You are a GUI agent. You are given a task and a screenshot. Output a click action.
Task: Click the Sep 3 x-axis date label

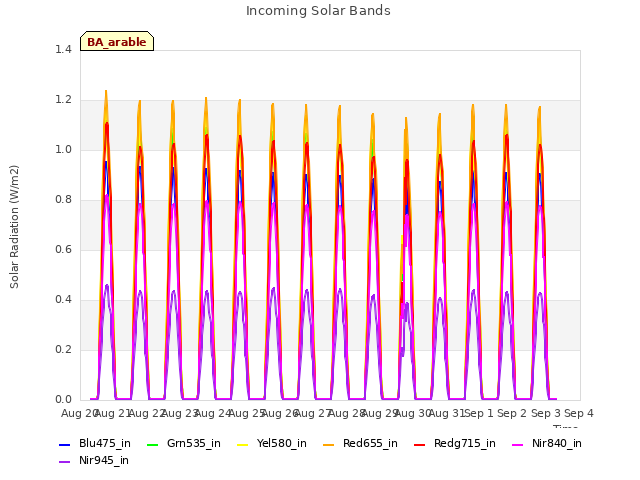point(546,413)
